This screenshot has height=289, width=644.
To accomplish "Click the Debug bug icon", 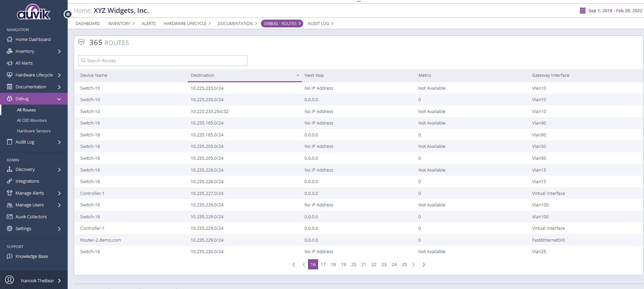I will point(9,99).
